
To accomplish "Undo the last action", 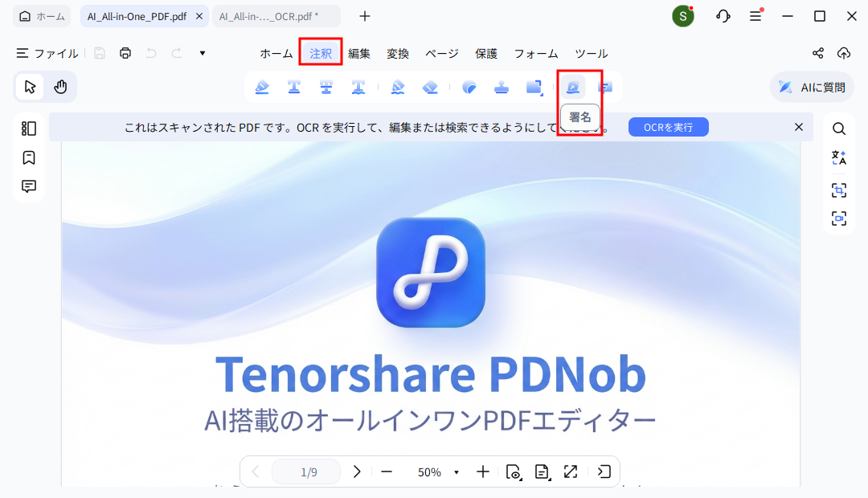I will (x=150, y=53).
